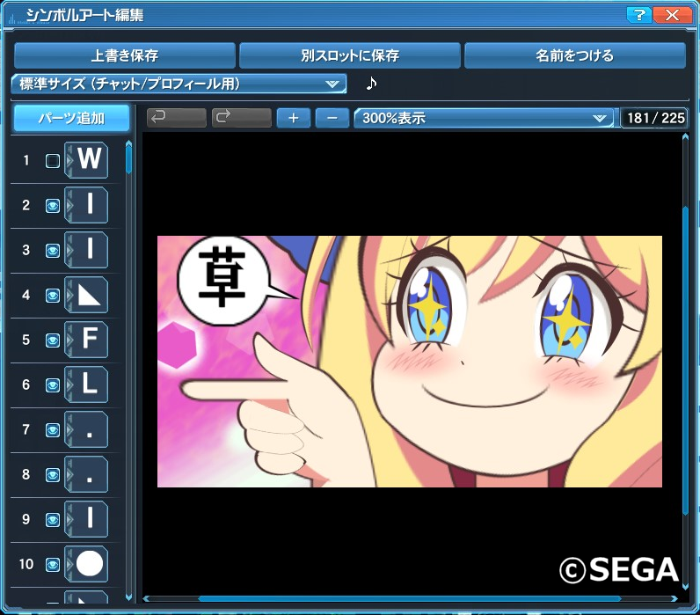Select the I part in layer 9
Screen dimensions: 700x615
pos(86,519)
